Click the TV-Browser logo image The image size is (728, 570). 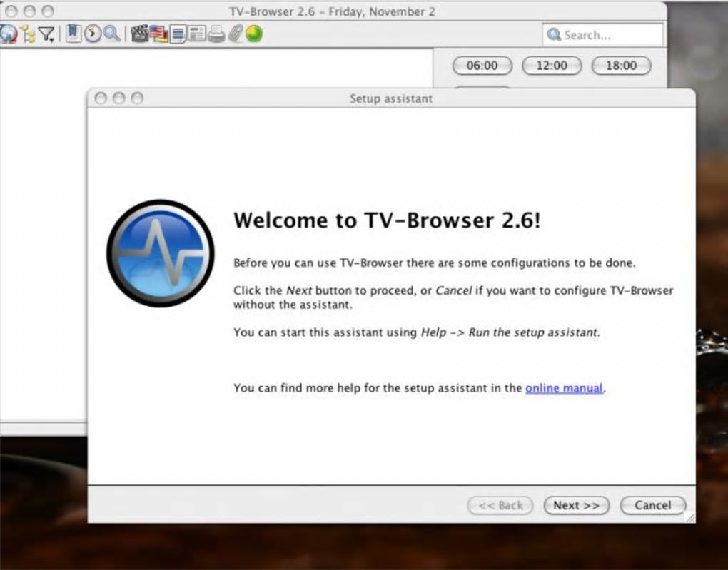click(160, 253)
